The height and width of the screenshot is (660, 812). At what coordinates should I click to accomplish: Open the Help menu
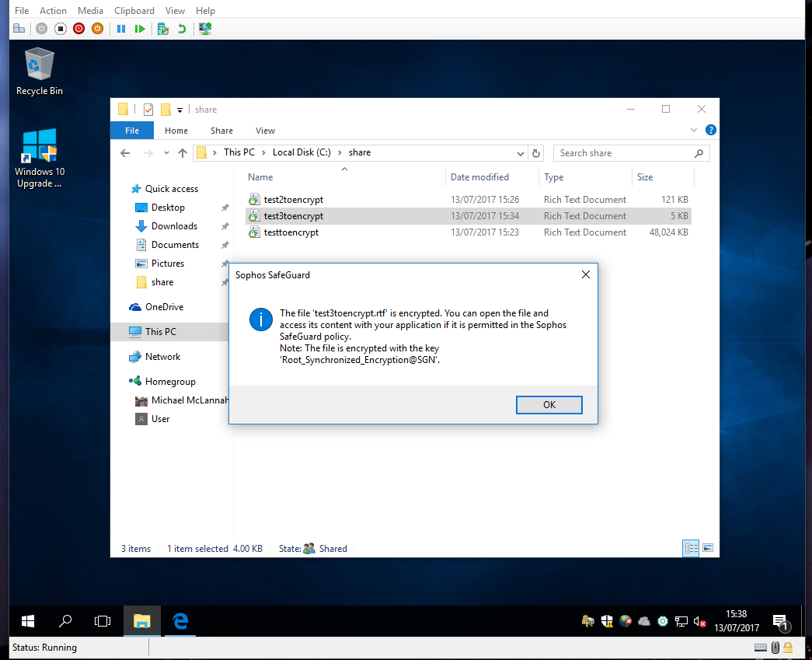click(x=205, y=10)
